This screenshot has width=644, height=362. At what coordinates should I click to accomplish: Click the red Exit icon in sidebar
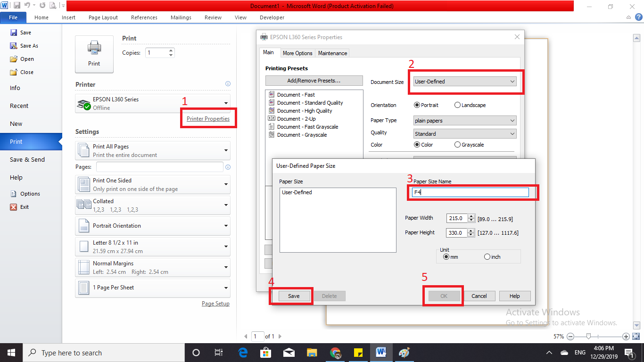[13, 207]
